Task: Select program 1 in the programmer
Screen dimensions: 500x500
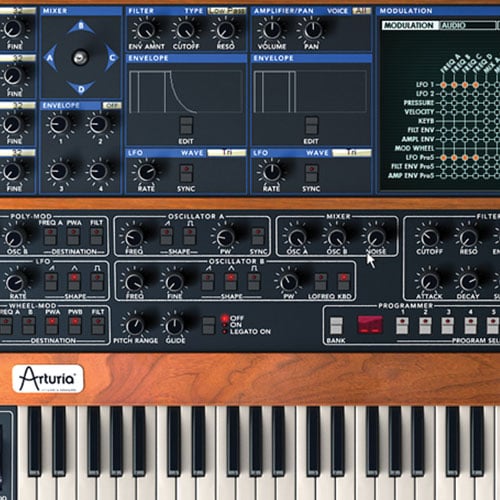Action: pos(402,326)
